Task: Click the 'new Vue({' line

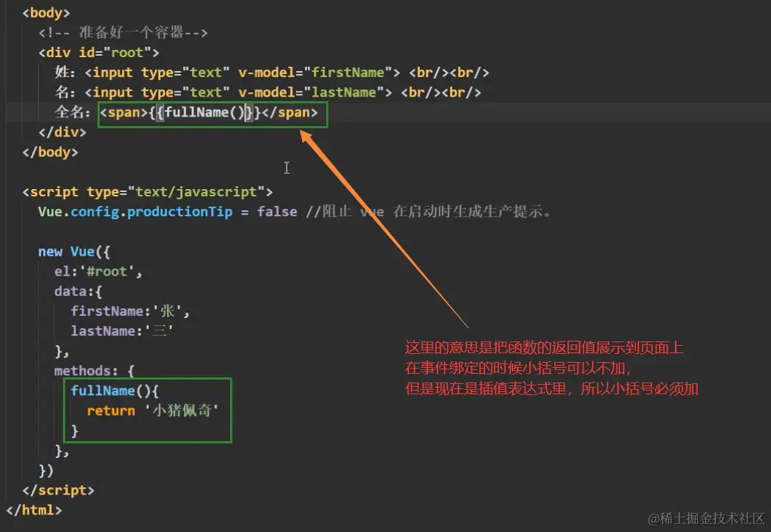Action: (74, 251)
